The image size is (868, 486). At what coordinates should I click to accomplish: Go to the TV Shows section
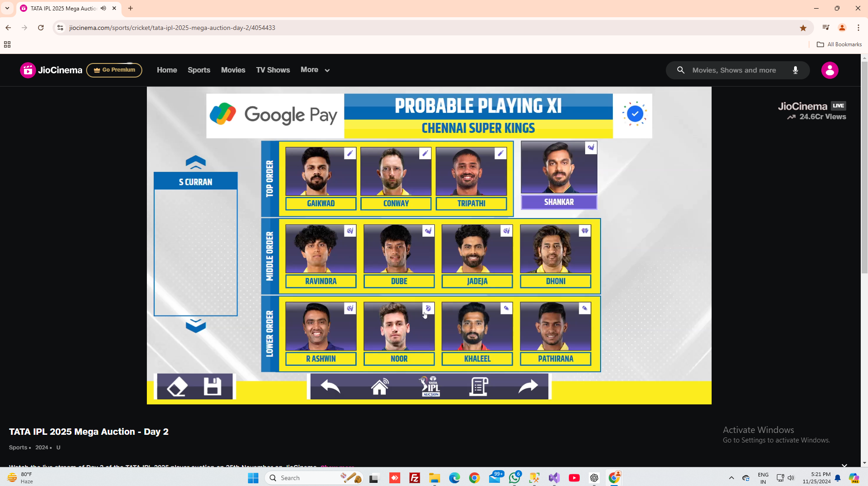(272, 70)
